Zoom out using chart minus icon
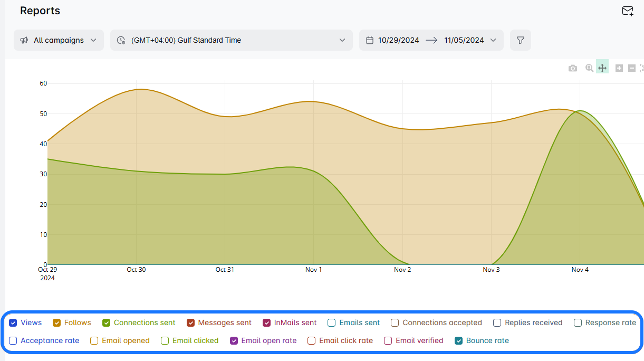This screenshot has width=644, height=361. coord(632,68)
